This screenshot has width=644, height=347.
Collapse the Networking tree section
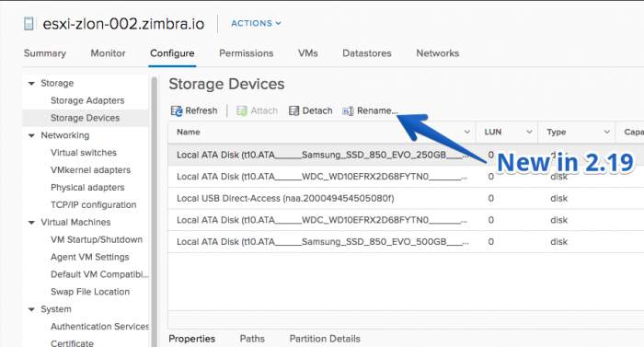point(31,135)
